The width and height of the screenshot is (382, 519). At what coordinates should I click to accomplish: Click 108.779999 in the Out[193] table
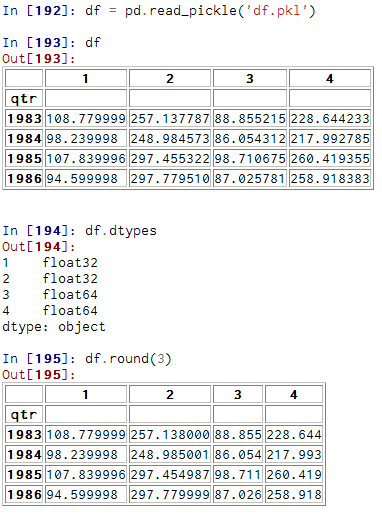[86, 119]
